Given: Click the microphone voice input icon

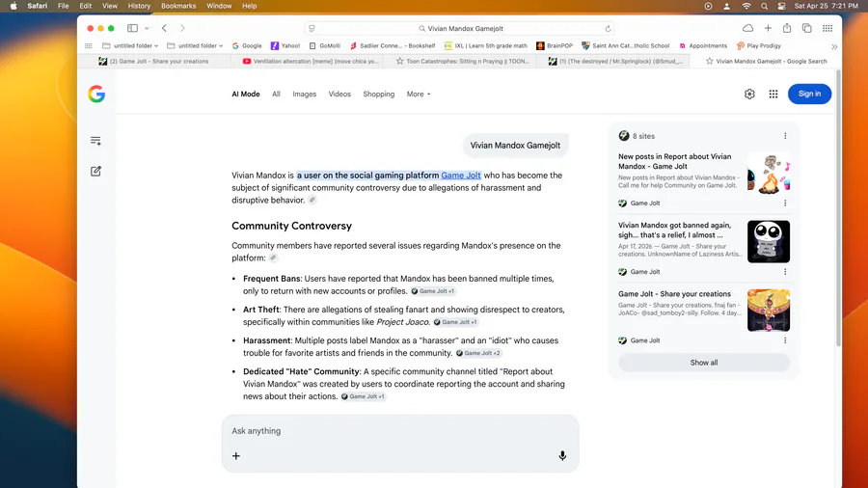Looking at the screenshot, I should (x=562, y=456).
